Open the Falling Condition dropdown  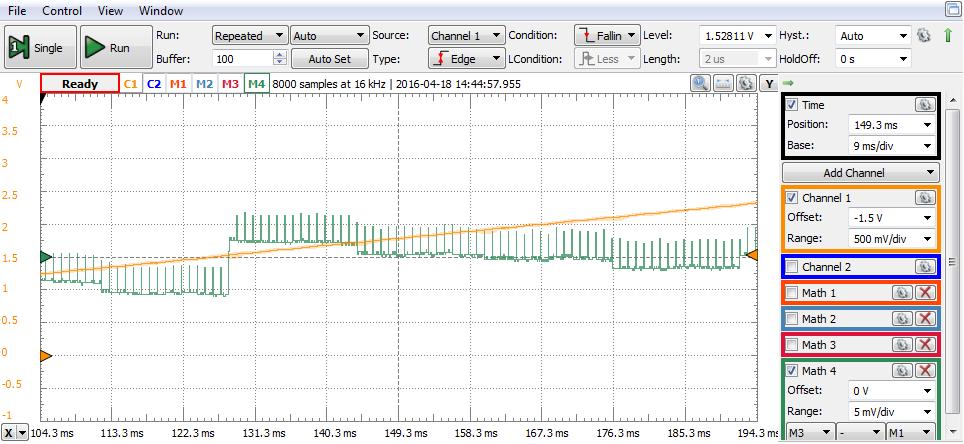(607, 36)
